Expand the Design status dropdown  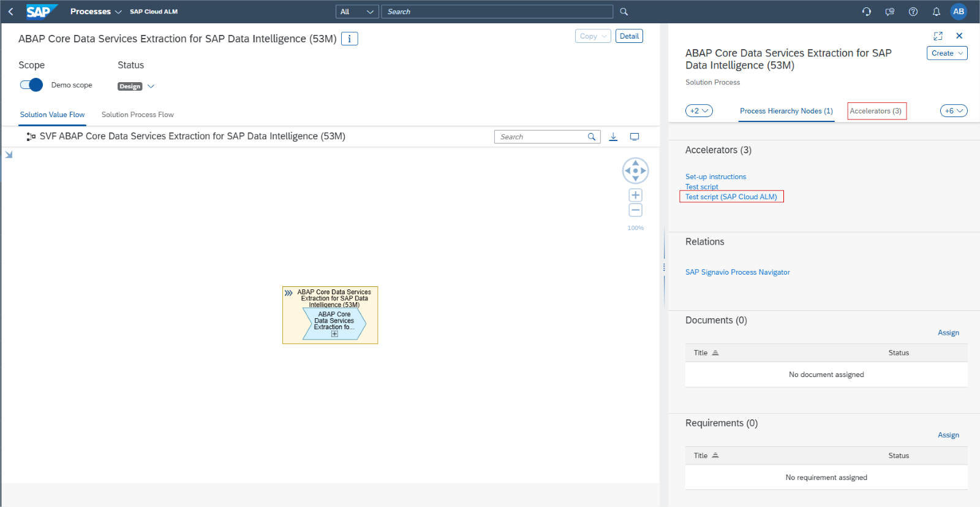tap(151, 86)
